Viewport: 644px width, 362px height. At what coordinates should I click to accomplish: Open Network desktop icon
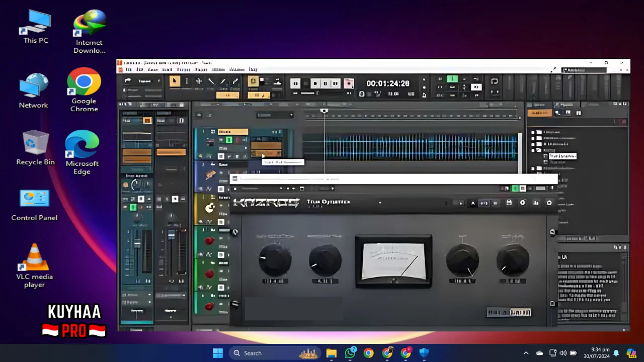click(x=34, y=91)
